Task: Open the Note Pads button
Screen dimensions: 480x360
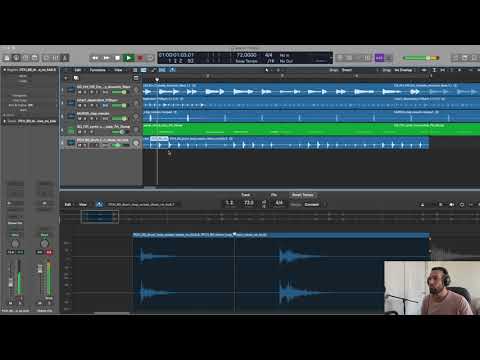Action: [x=465, y=58]
